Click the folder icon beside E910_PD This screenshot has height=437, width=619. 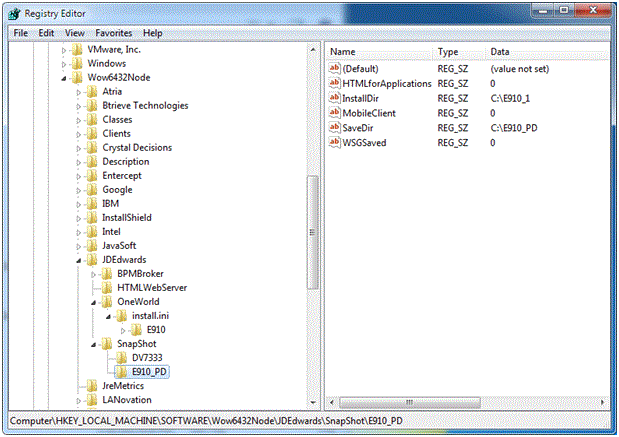tap(122, 372)
